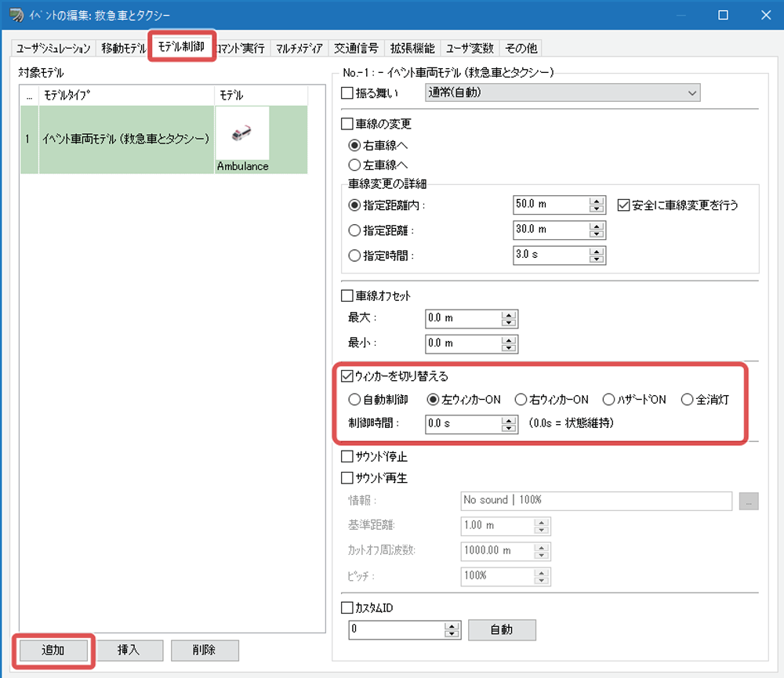The height and width of the screenshot is (678, 784).
Task: Click the 50.0 m distance field
Action: (x=551, y=205)
